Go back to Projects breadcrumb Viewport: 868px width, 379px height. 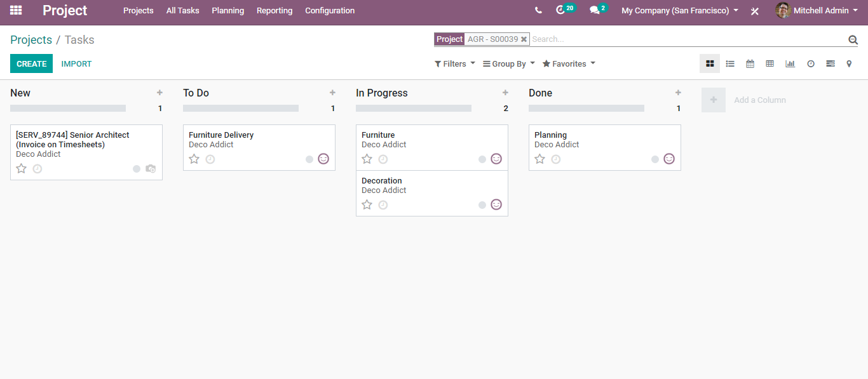click(31, 39)
